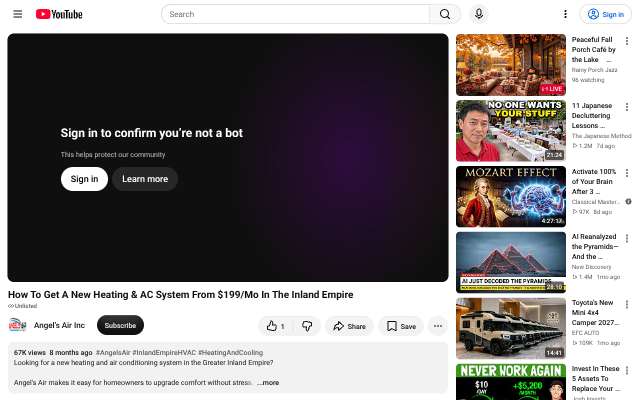Click the search magnifier button

pos(445,14)
